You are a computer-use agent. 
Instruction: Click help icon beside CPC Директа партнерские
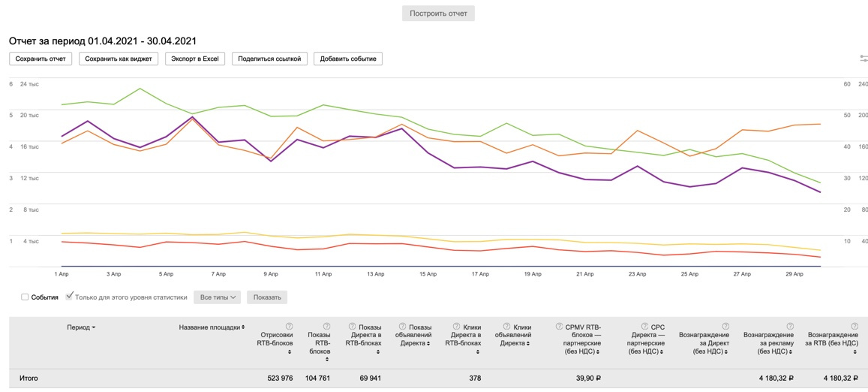coord(644,327)
